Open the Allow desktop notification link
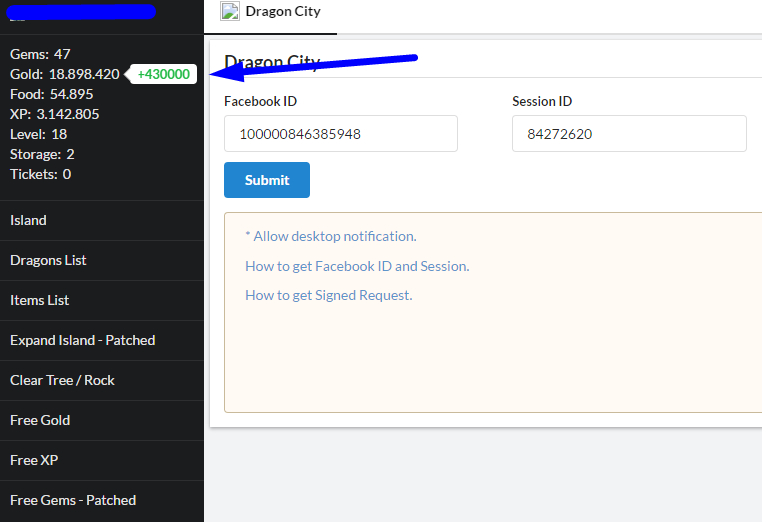 click(331, 236)
